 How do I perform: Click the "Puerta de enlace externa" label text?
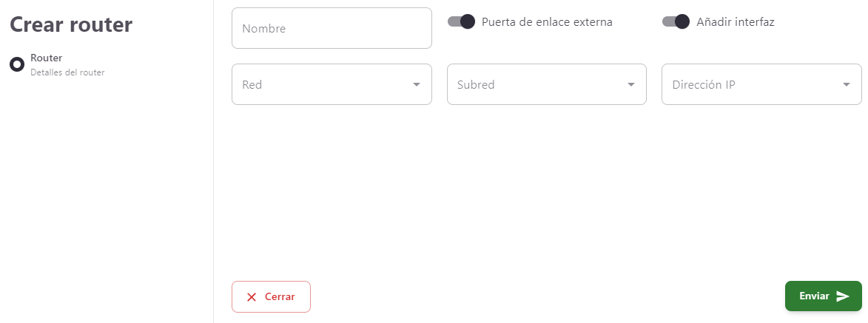547,22
